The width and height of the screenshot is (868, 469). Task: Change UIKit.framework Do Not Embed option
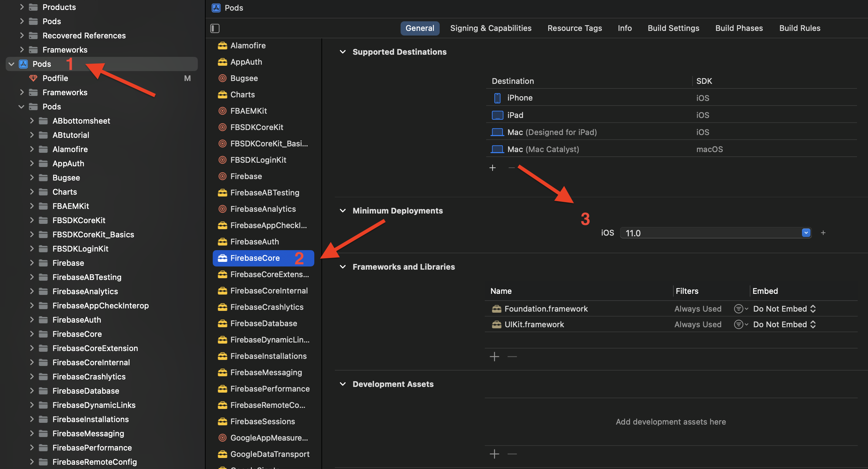coord(784,324)
